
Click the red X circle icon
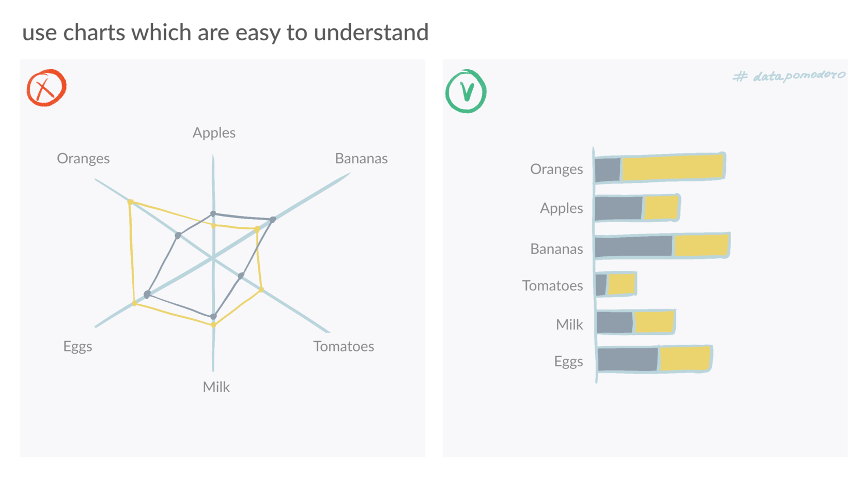[47, 88]
